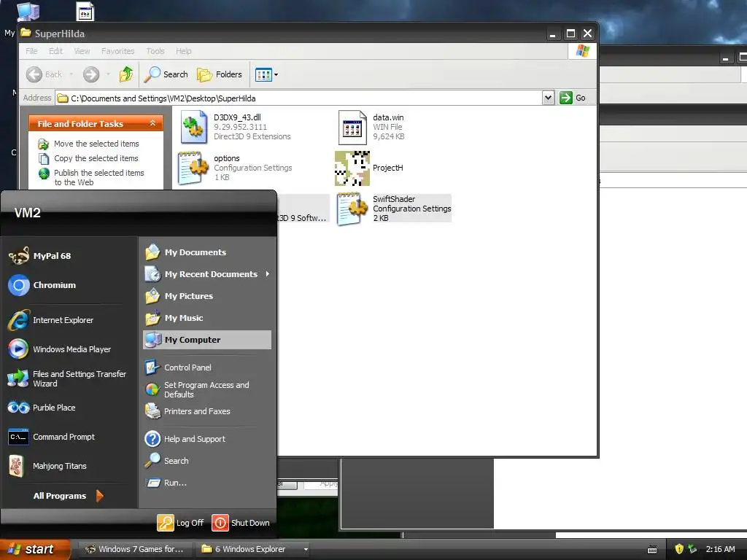747x560 pixels.
Task: Open the Edit menu in SuperHilda window
Action: coord(55,51)
